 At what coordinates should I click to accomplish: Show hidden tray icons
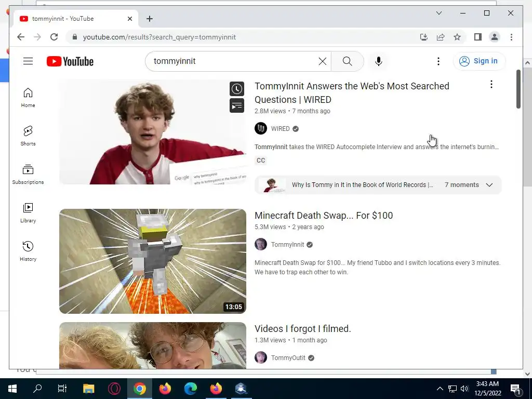(440, 389)
